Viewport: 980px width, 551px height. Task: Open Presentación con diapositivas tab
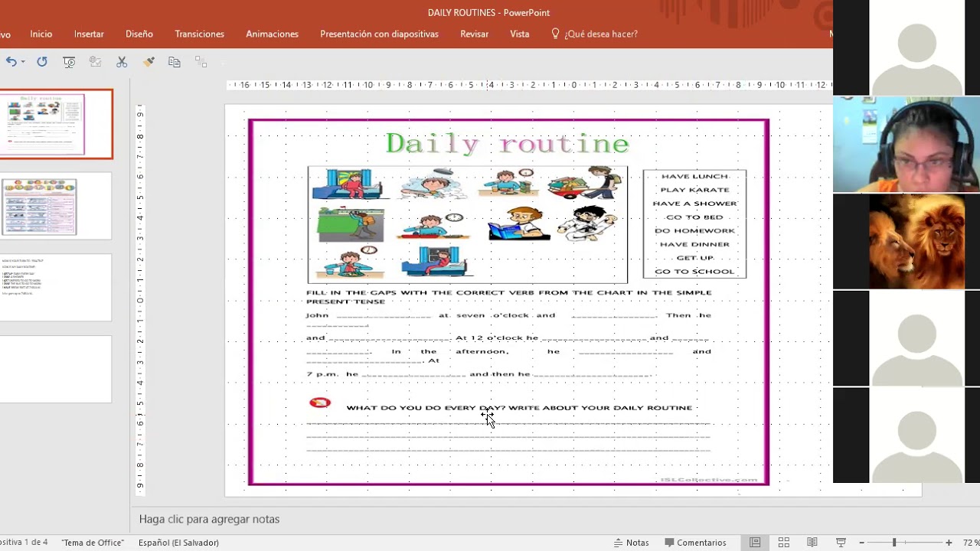tap(379, 34)
